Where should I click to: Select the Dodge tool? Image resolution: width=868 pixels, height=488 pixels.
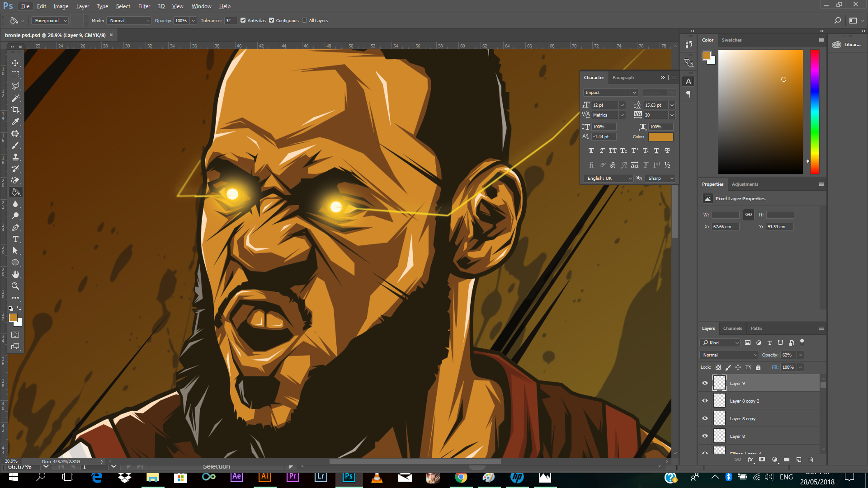point(15,216)
